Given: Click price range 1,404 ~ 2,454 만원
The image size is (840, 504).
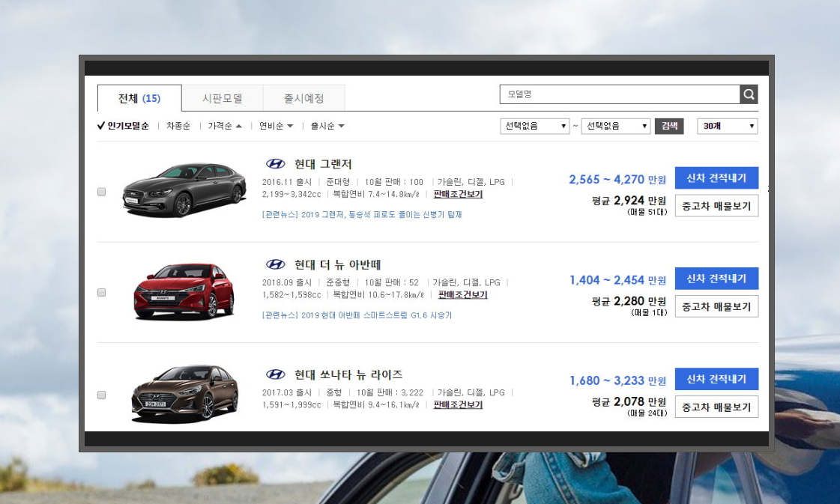Looking at the screenshot, I should click(617, 280).
